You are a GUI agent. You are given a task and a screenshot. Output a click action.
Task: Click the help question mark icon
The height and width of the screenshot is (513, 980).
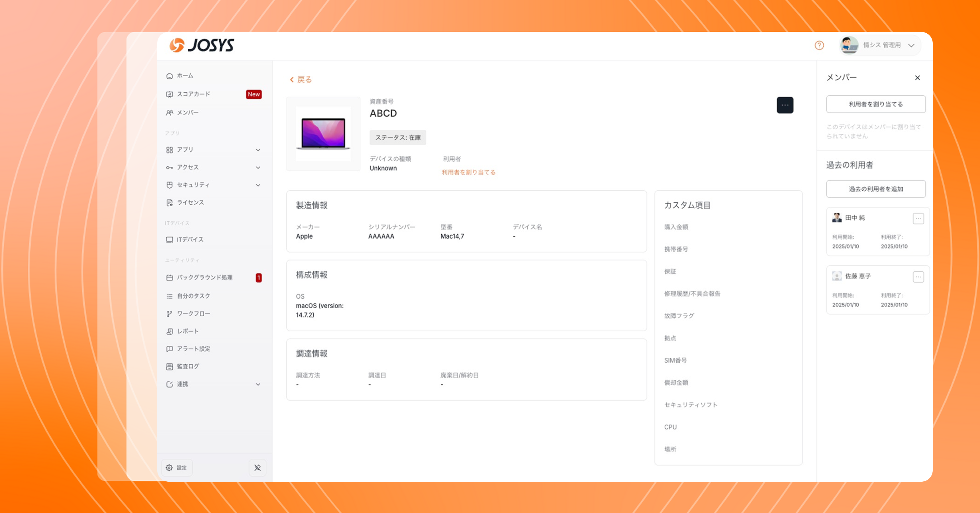[x=819, y=46]
